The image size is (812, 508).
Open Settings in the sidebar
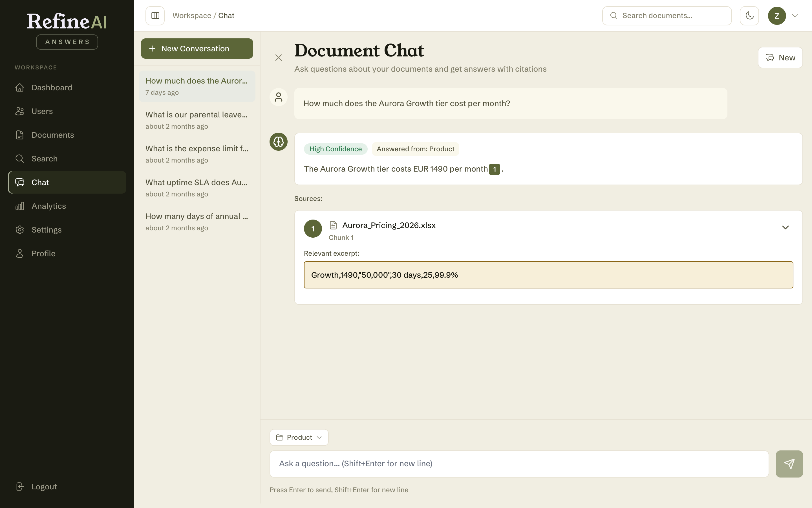tap(67, 230)
